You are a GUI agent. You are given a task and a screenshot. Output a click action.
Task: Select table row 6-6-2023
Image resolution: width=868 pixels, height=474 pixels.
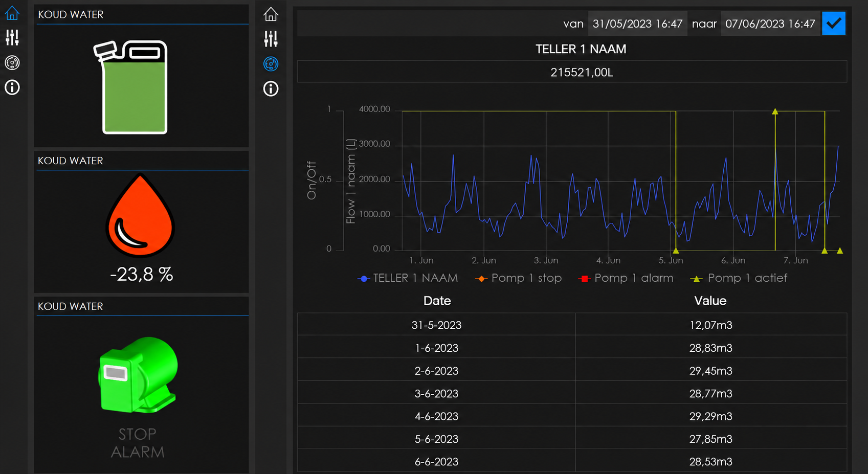coord(572,461)
